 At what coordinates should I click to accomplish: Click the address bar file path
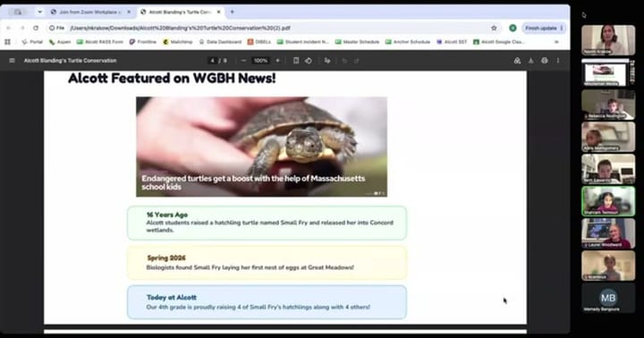click(180, 28)
